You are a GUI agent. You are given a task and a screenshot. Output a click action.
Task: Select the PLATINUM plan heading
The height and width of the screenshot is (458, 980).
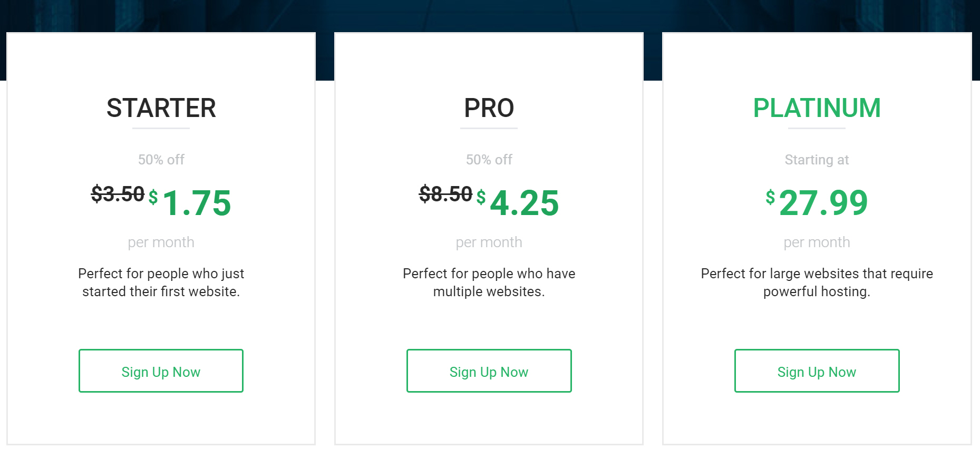click(817, 108)
